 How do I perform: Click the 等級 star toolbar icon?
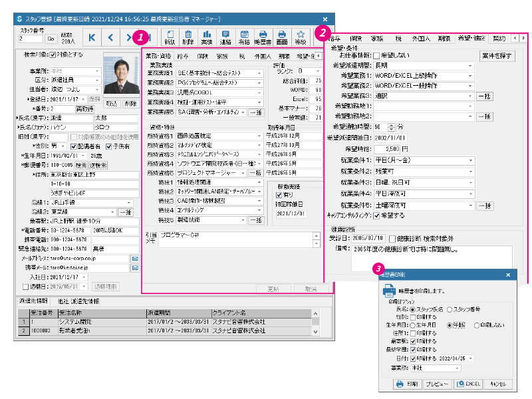[301, 37]
